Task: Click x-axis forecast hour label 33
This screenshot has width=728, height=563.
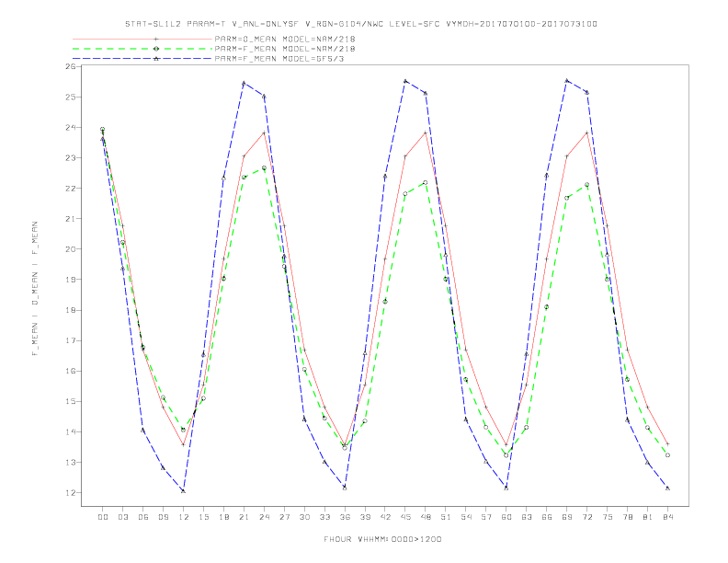Action: pos(325,517)
